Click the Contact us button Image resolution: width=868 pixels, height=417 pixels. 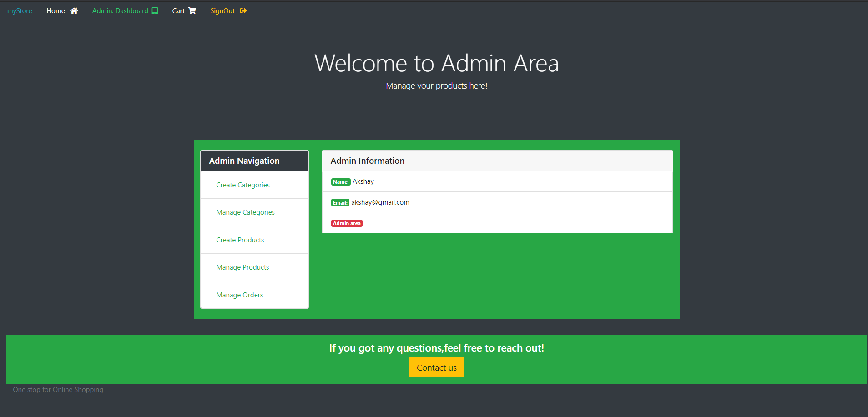pyautogui.click(x=436, y=367)
